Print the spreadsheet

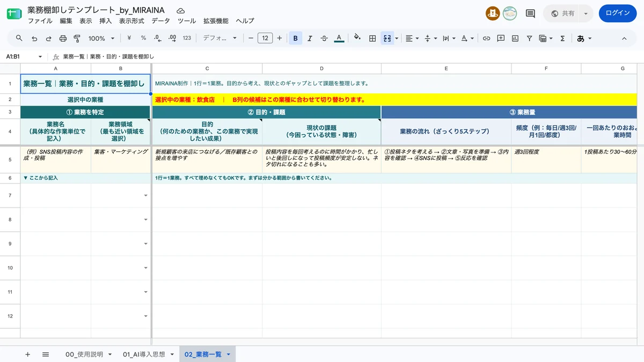(63, 38)
